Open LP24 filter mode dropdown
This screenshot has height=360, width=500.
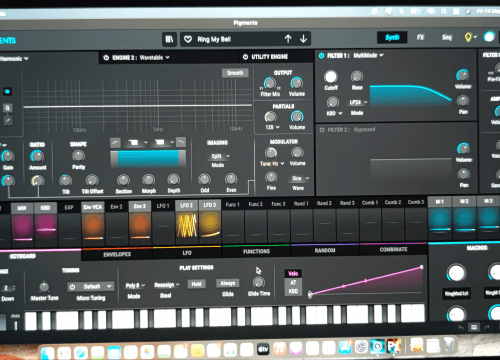358,102
